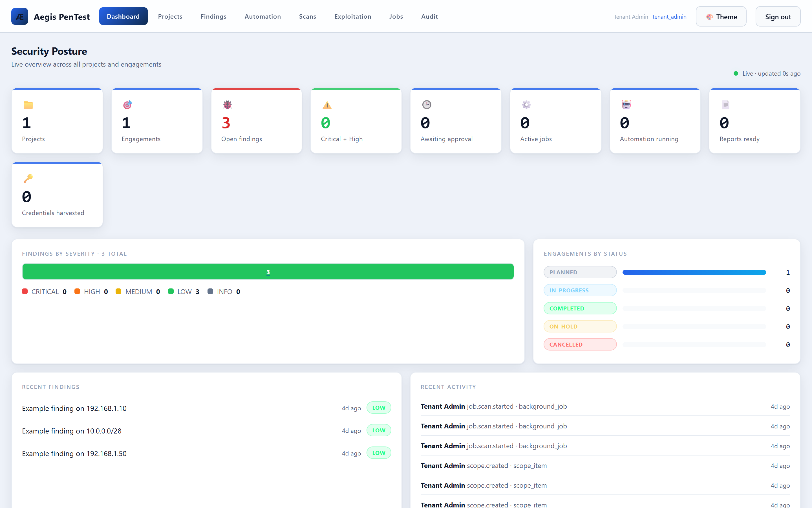
Task: Click the Engagements card label
Action: [141, 139]
